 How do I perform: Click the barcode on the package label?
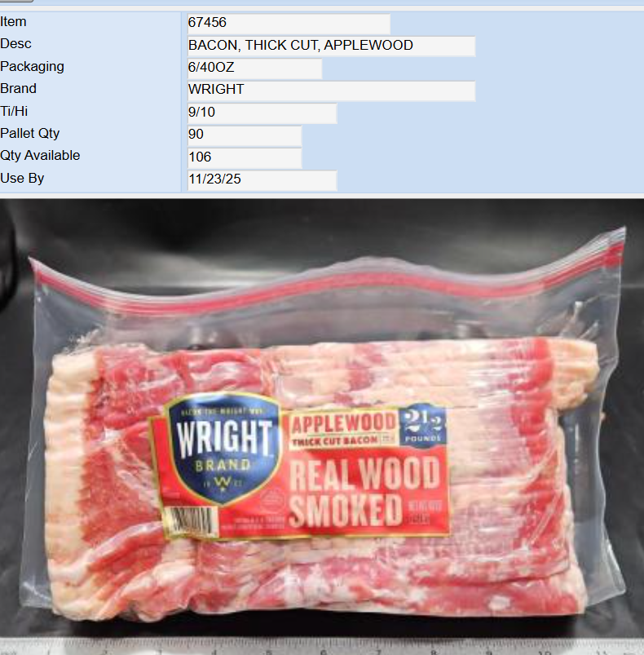coord(191,521)
